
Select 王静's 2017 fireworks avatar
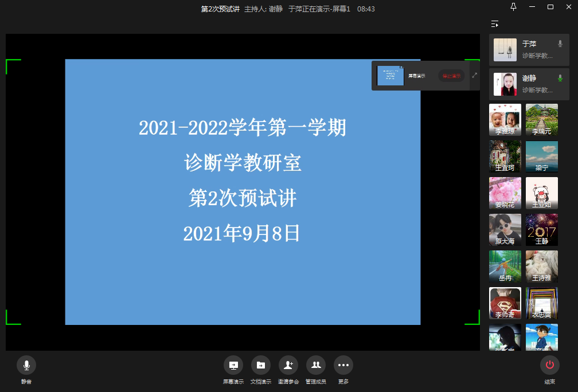point(541,230)
